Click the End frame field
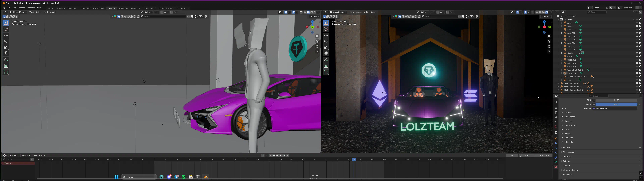This screenshot has width=644, height=181. click(545, 156)
